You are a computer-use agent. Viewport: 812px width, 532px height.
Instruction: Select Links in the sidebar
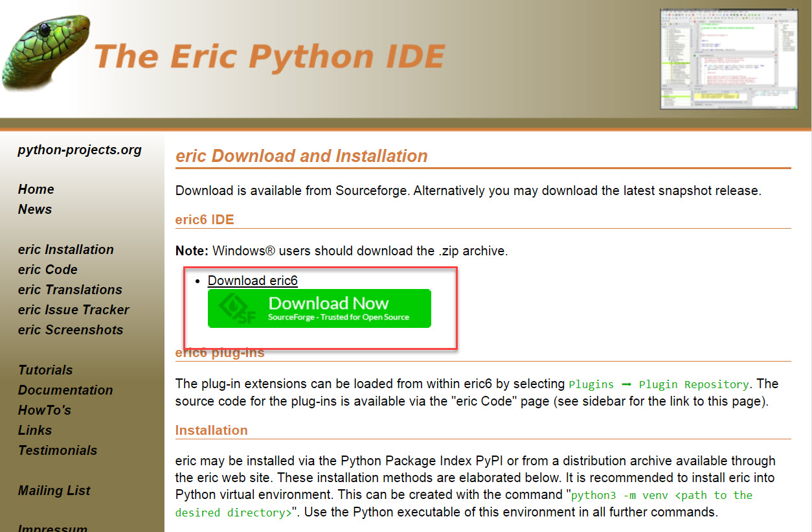click(35, 430)
